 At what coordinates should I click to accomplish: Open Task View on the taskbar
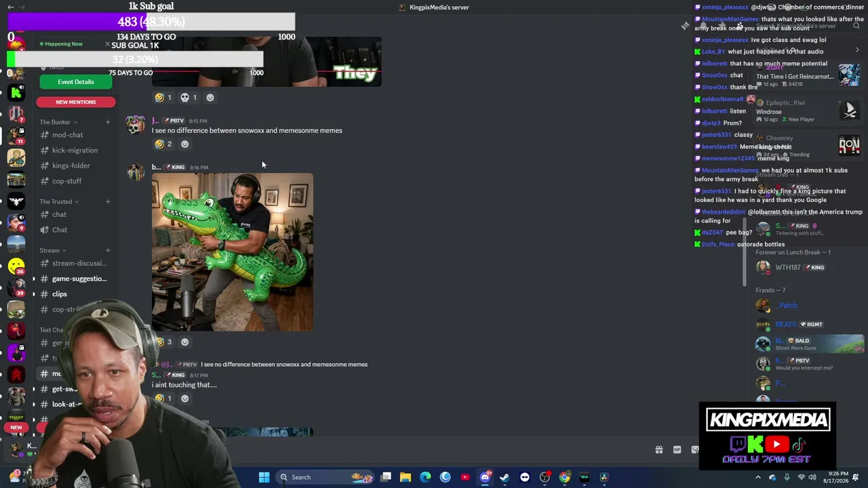386,477
